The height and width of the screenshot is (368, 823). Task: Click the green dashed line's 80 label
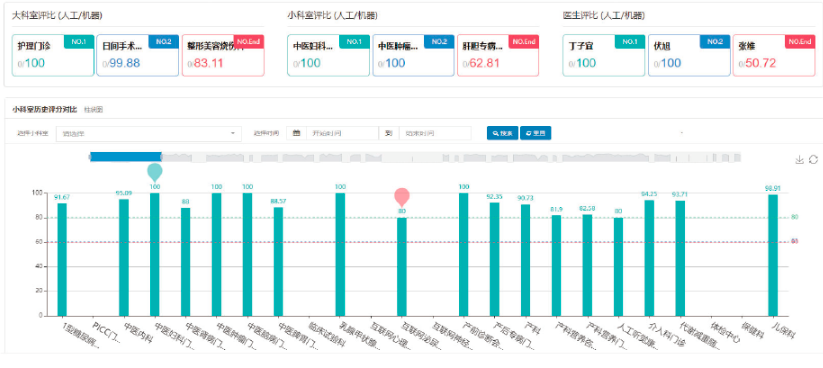[795, 217]
